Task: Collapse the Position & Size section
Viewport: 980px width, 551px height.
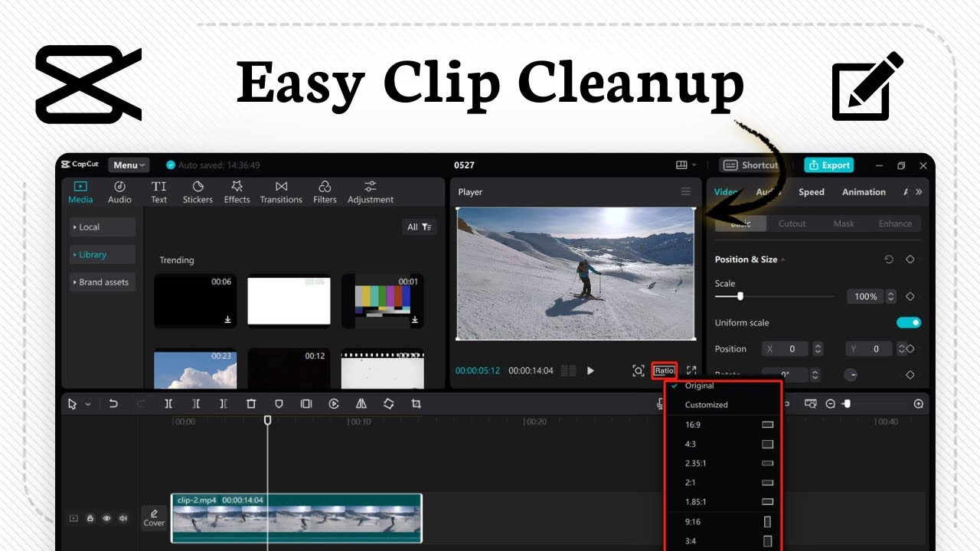Action: (782, 259)
